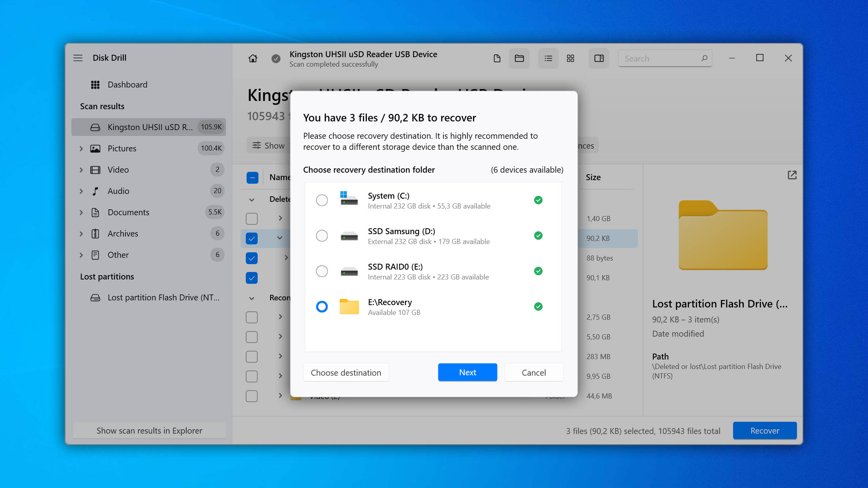868x488 pixels.
Task: Expand the 5,50 GB folder row
Action: (281, 336)
